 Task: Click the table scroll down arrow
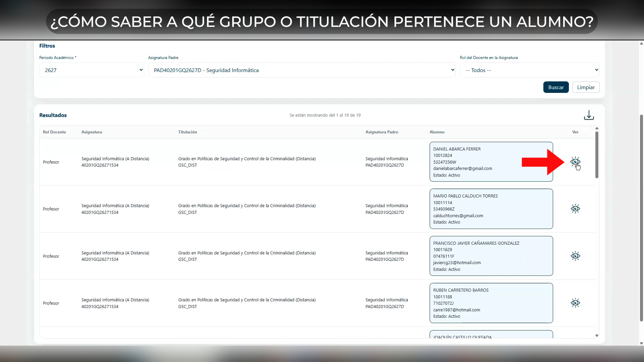click(x=597, y=336)
